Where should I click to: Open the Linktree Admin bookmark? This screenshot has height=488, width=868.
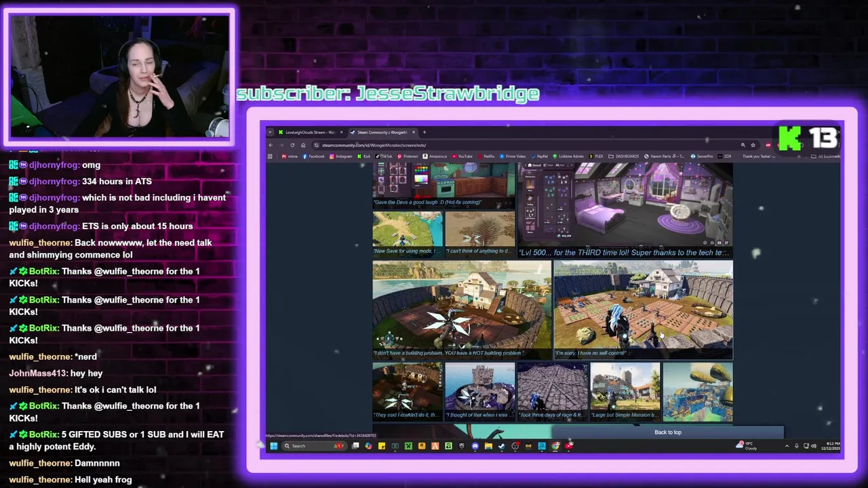(568, 157)
